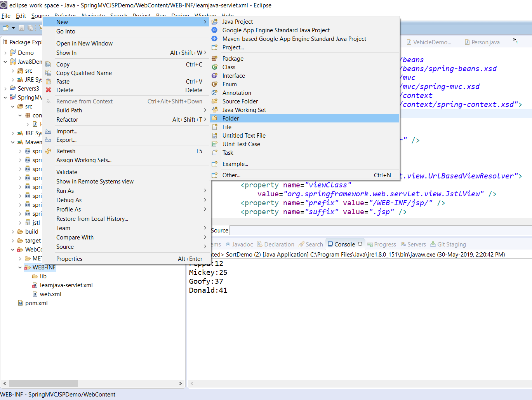This screenshot has width=532, height=400.
Task: Switch to the Person.java editor tab
Action: [x=485, y=42]
